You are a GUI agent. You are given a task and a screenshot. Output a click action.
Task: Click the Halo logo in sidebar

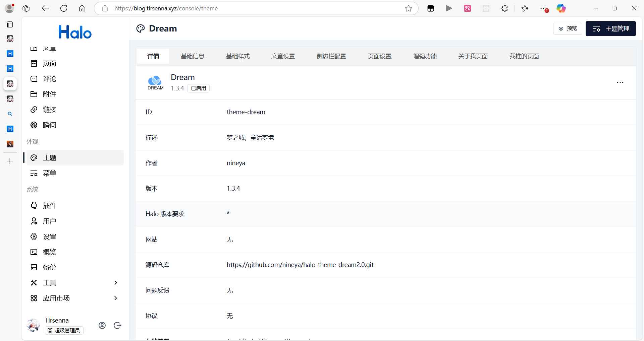click(x=75, y=32)
